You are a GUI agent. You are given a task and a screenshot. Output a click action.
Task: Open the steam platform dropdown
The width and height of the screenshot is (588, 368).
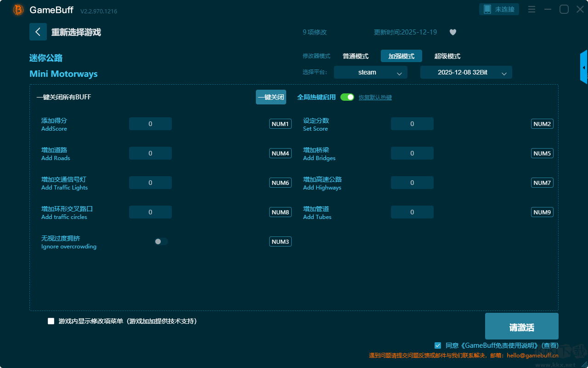click(370, 72)
